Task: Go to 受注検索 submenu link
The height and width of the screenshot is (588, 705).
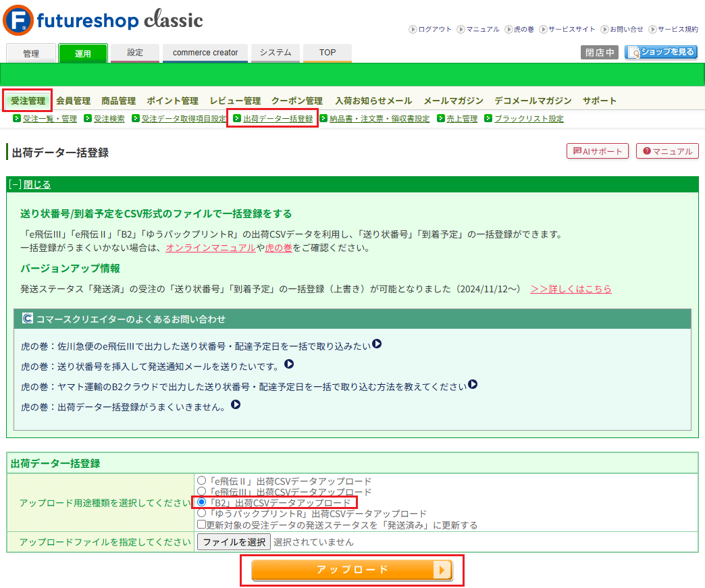Action: click(x=109, y=119)
